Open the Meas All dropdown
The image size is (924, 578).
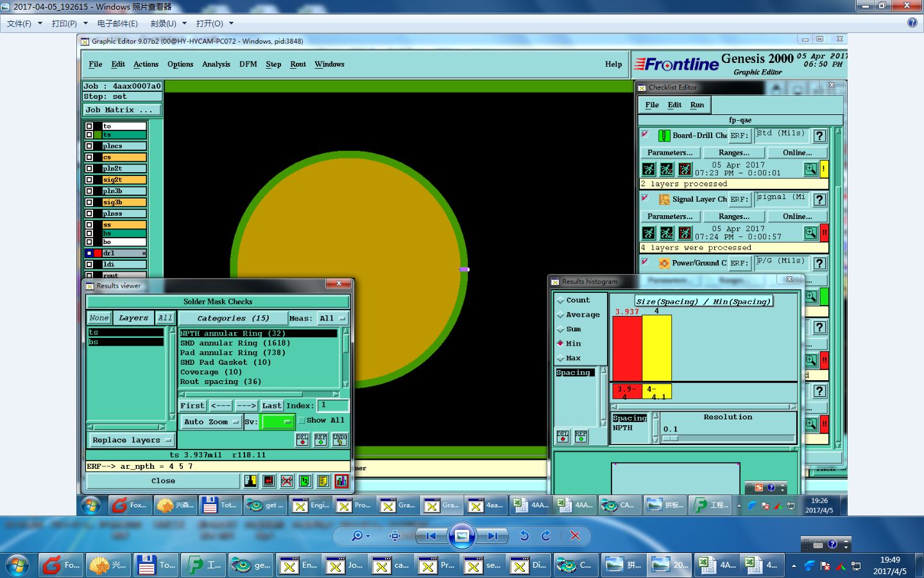tap(332, 318)
